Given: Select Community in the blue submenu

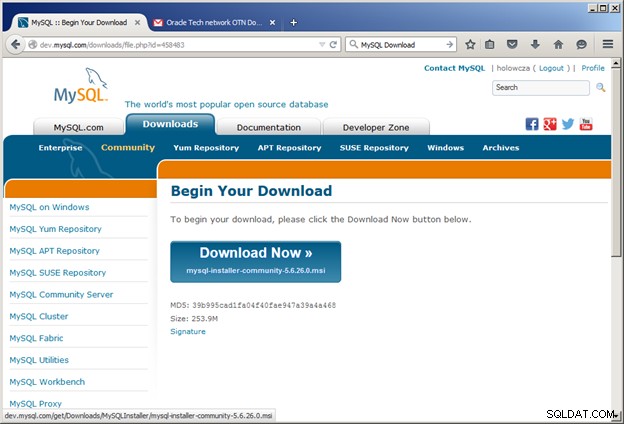Looking at the screenshot, I should pyautogui.click(x=128, y=148).
